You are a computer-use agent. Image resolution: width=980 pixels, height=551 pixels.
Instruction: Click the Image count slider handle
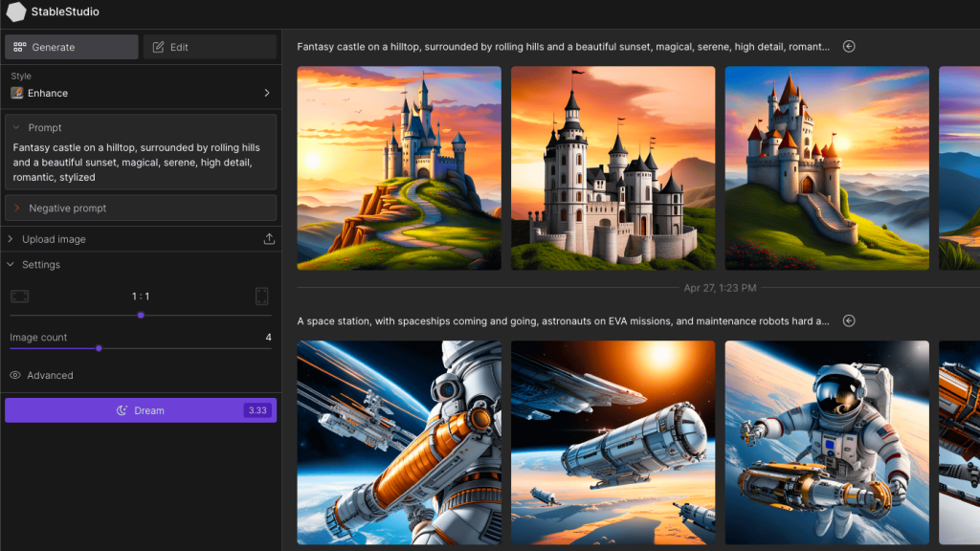click(x=99, y=348)
